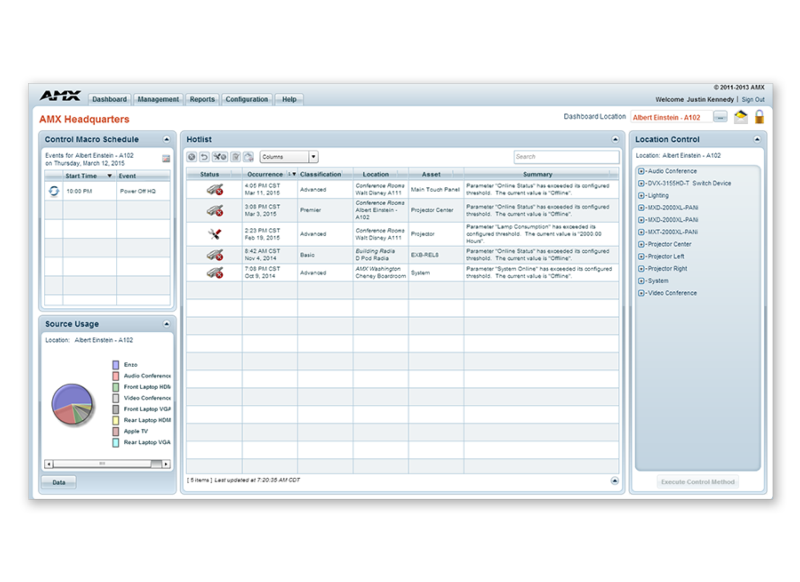The height and width of the screenshot is (582, 800).
Task: Click the Rear Laptop VGA legend swatch
Action: tap(115, 442)
